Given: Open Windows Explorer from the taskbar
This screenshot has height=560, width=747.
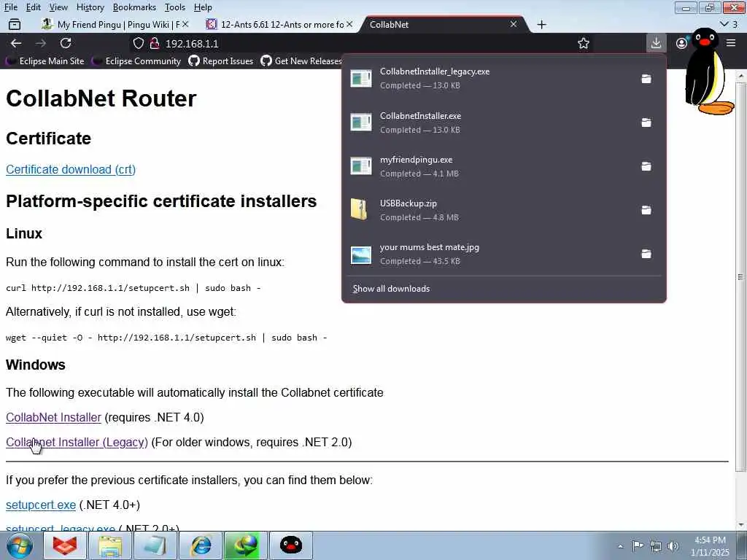Looking at the screenshot, I should click(110, 545).
